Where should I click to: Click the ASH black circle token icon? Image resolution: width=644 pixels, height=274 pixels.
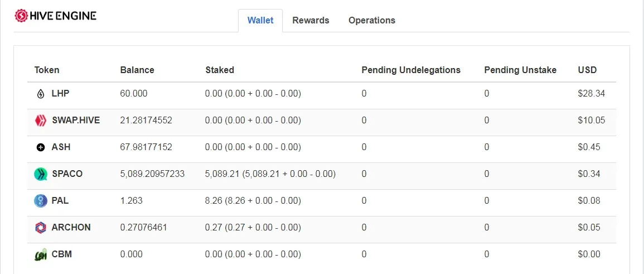[40, 147]
